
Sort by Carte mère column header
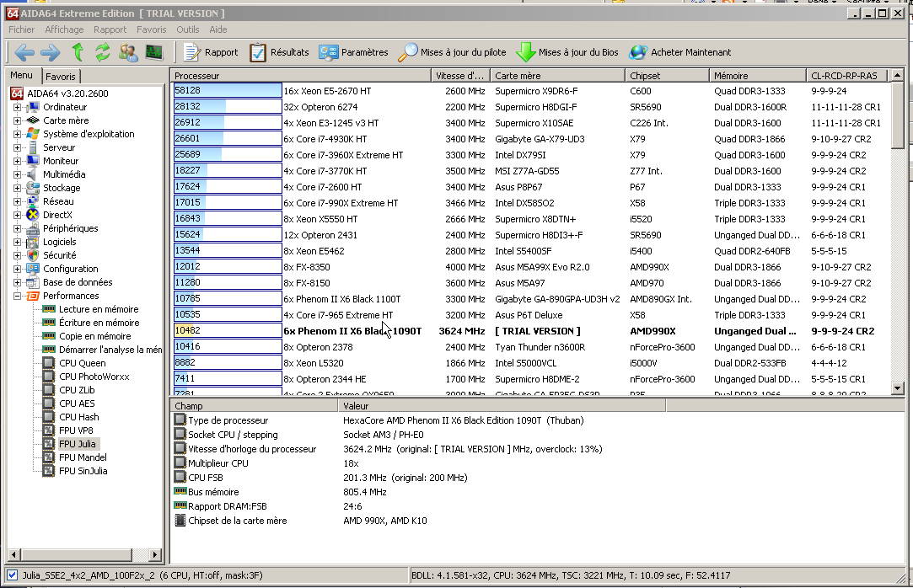point(557,76)
